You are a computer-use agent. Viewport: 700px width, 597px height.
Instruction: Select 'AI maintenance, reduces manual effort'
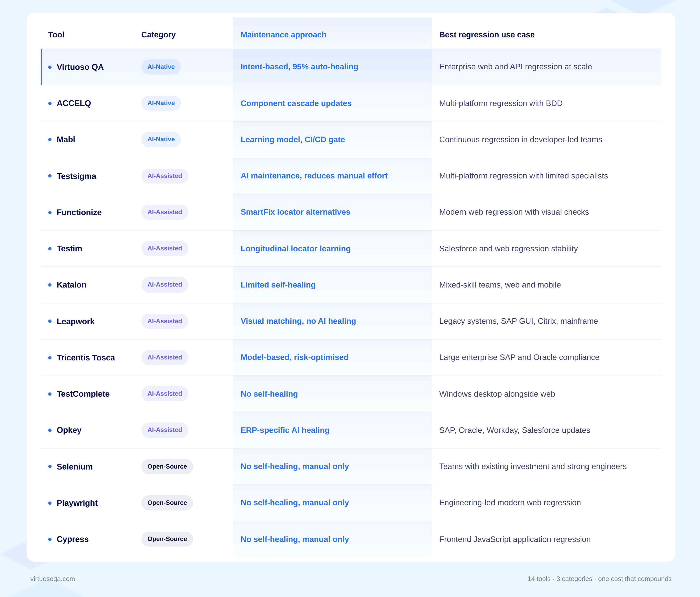point(314,176)
